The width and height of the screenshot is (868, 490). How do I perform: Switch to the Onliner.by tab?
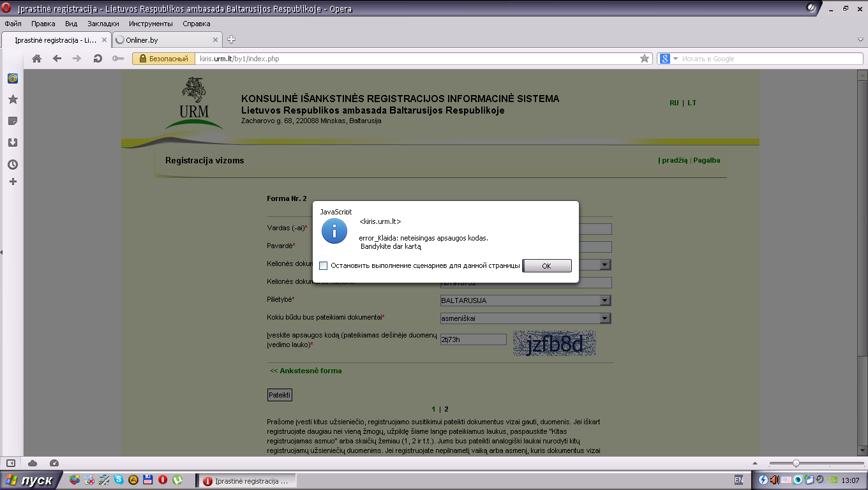[167, 40]
